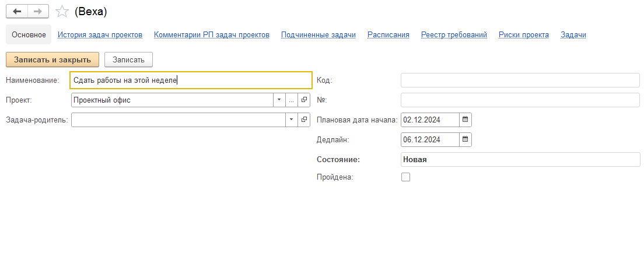
Task: Open История задач проектов tab
Action: pyautogui.click(x=100, y=35)
